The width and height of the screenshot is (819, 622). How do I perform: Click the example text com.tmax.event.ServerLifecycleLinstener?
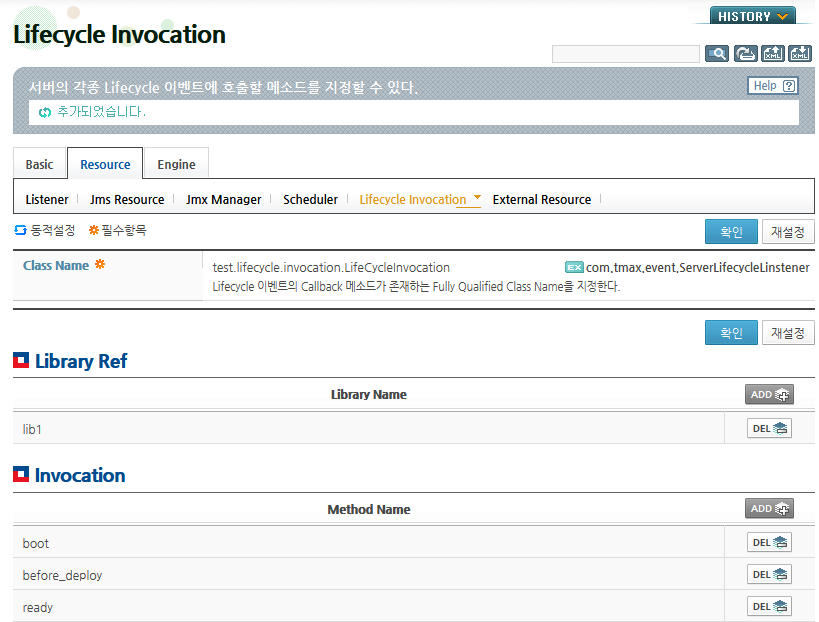coord(698,267)
